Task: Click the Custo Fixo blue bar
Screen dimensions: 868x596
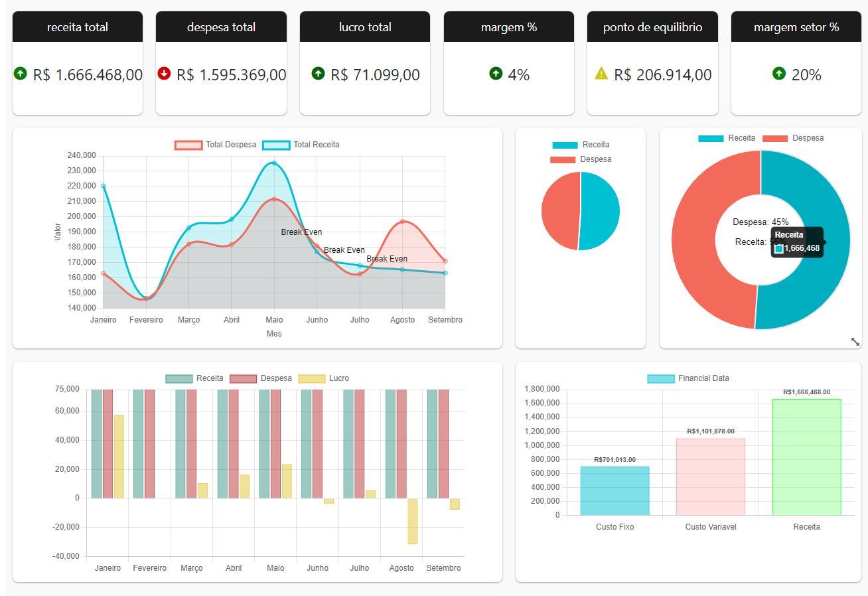Action: 615,490
